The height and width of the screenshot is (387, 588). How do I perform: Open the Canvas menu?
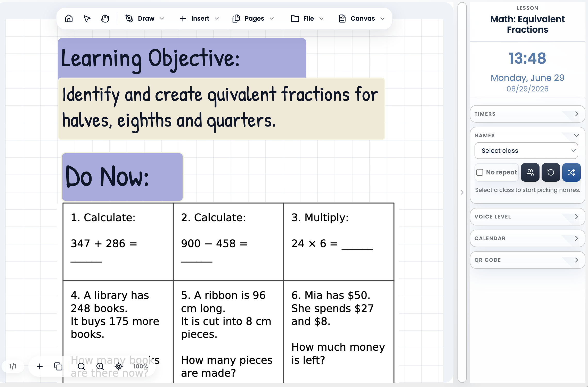[362, 19]
